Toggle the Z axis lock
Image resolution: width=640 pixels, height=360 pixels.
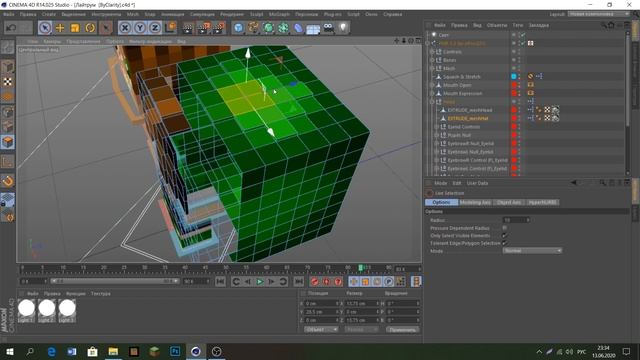[155, 28]
